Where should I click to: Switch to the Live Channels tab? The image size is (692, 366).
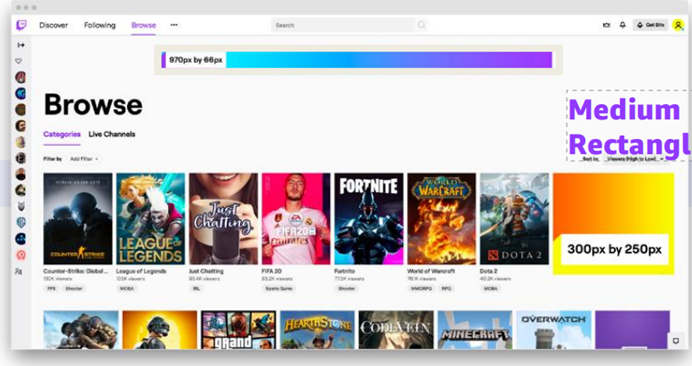click(112, 134)
